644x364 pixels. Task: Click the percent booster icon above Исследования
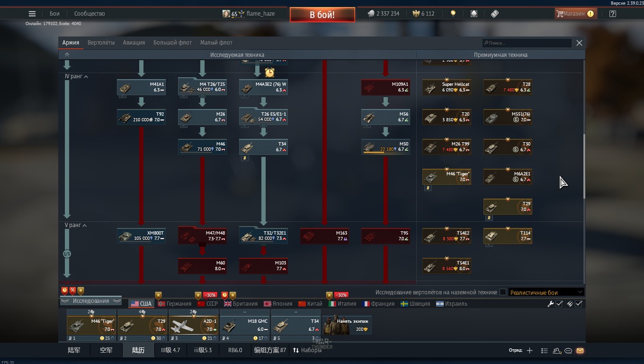coord(72,291)
